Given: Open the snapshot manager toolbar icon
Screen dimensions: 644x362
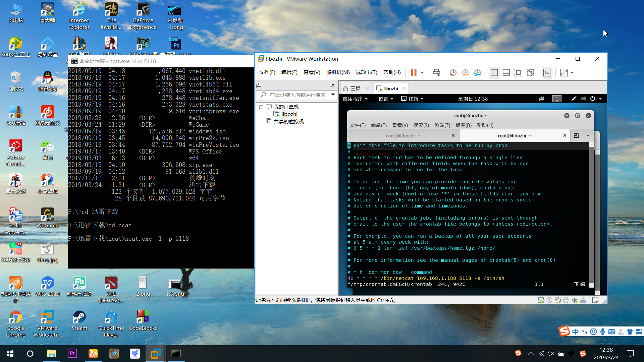Looking at the screenshot, I should point(478,72).
